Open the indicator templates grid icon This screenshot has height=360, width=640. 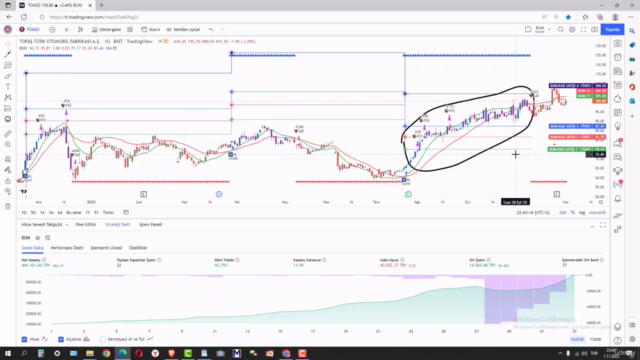130,29
